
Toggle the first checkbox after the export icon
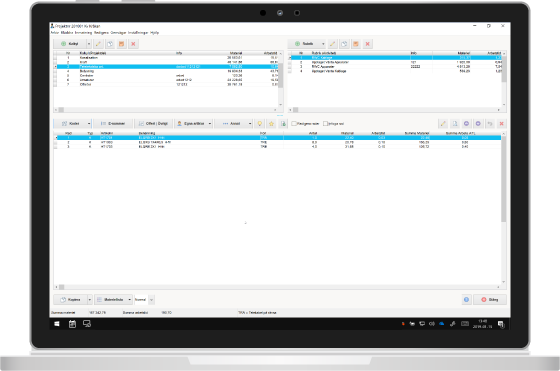point(294,124)
